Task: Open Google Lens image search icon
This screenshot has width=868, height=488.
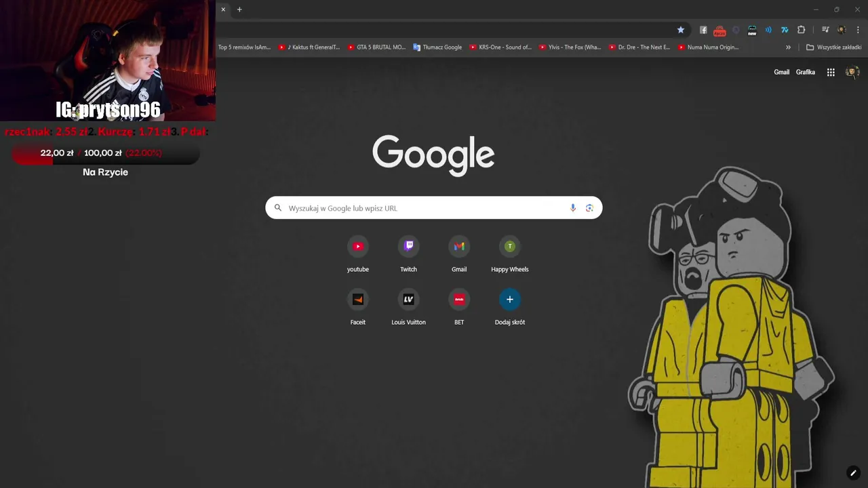Action: click(589, 208)
